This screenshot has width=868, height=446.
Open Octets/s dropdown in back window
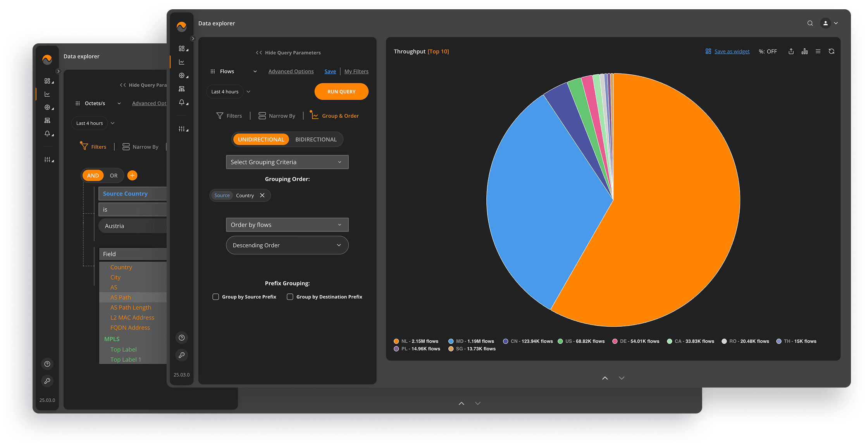(98, 103)
